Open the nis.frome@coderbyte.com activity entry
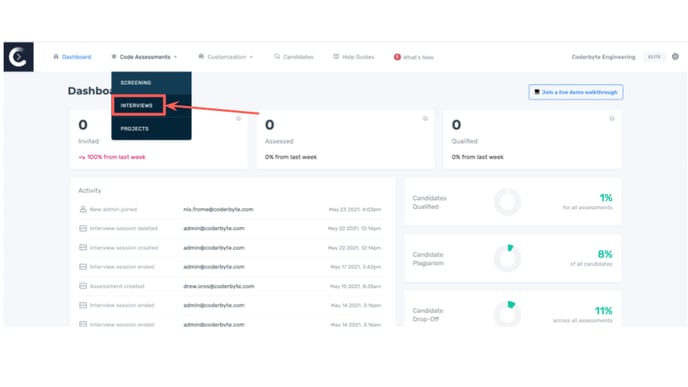This screenshot has width=688, height=387. (x=218, y=209)
